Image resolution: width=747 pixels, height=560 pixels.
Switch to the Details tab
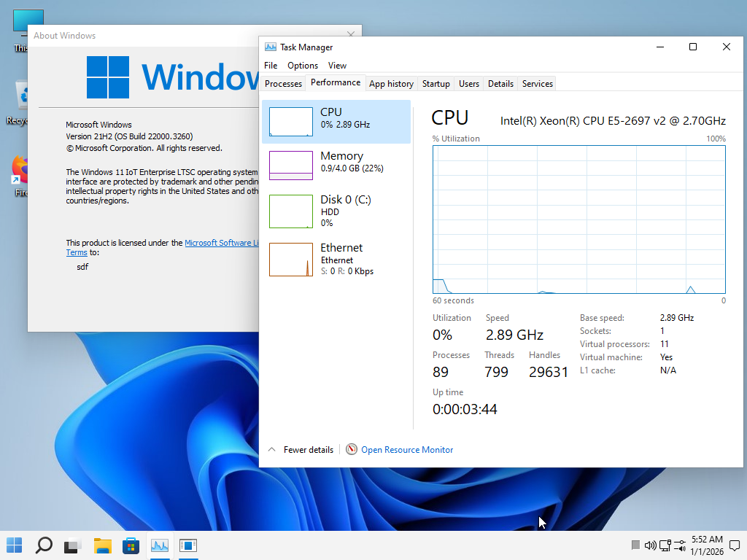[500, 83]
